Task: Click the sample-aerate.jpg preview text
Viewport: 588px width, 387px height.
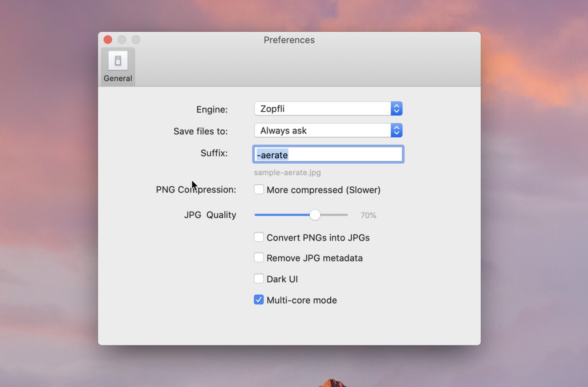Action: [x=287, y=172]
